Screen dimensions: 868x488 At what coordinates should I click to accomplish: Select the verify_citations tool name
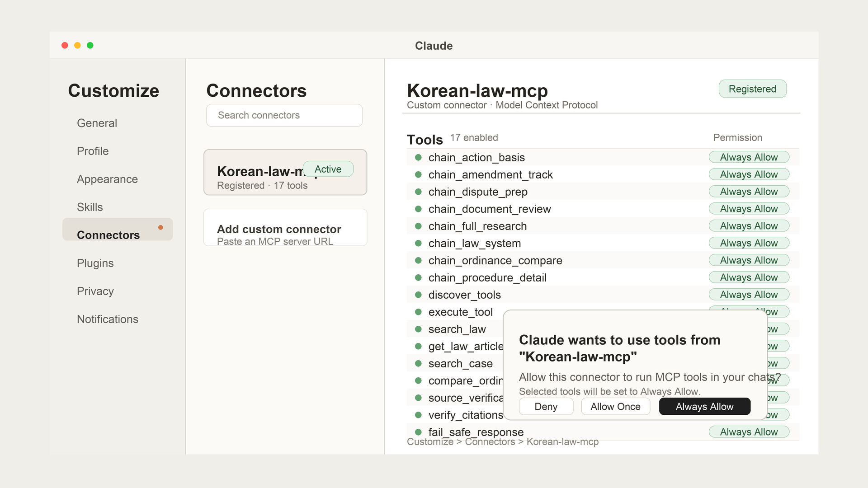(466, 415)
